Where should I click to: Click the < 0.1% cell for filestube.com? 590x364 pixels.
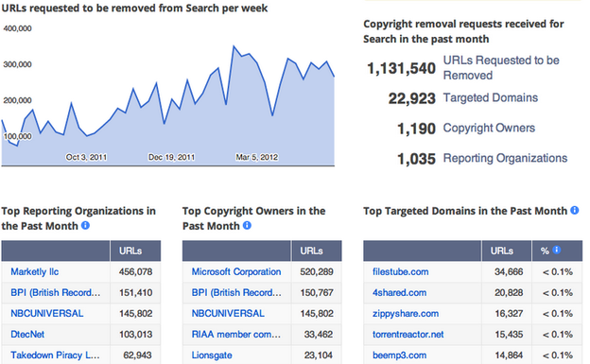(557, 271)
